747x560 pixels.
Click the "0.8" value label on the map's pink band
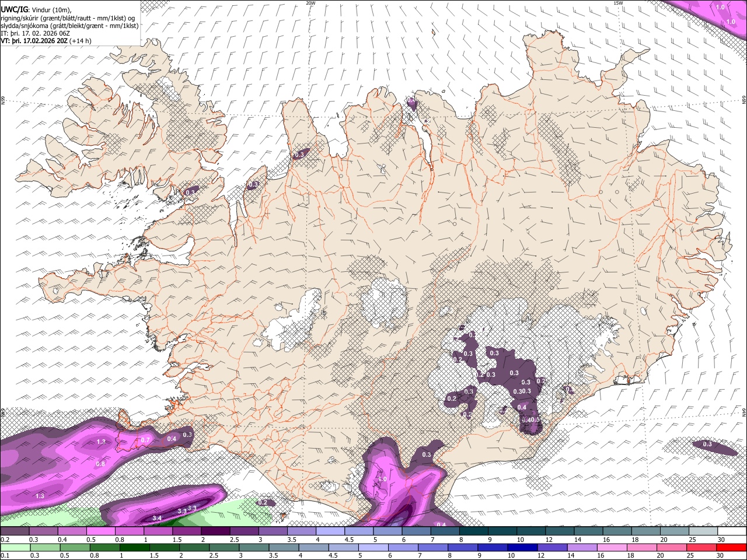pyautogui.click(x=100, y=464)
